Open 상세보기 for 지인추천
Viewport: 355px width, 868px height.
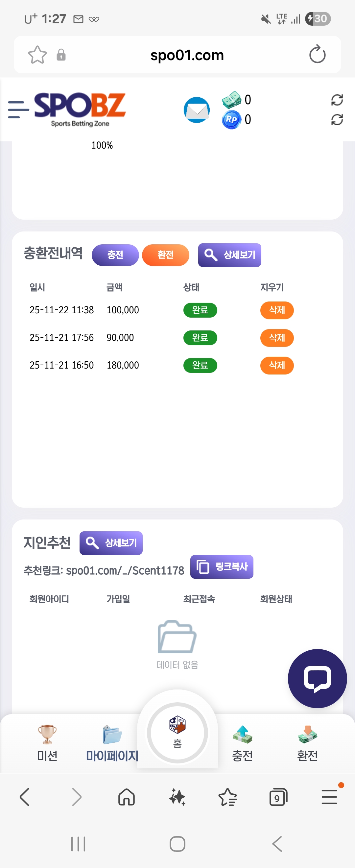coord(111,543)
